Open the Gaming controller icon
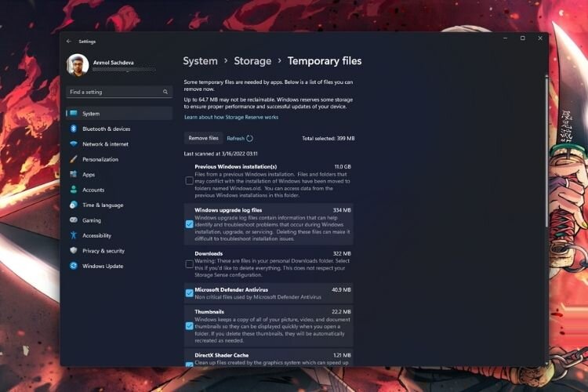The image size is (588, 392). 74,220
